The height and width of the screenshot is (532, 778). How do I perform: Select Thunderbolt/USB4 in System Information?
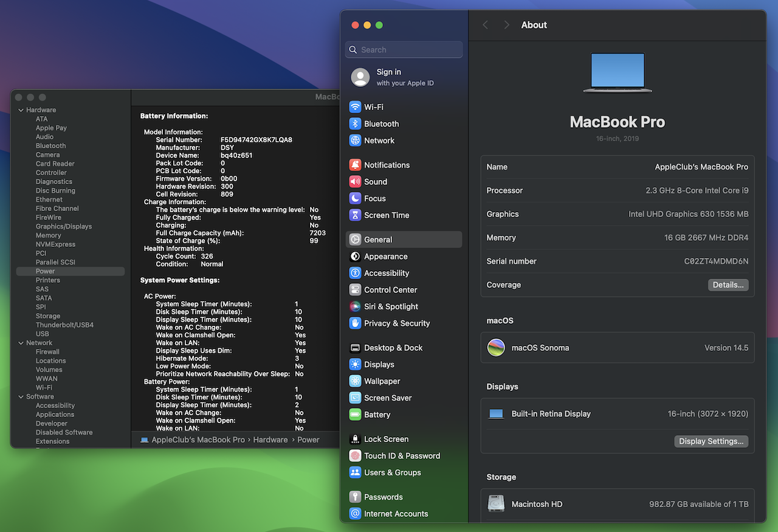tap(64, 325)
